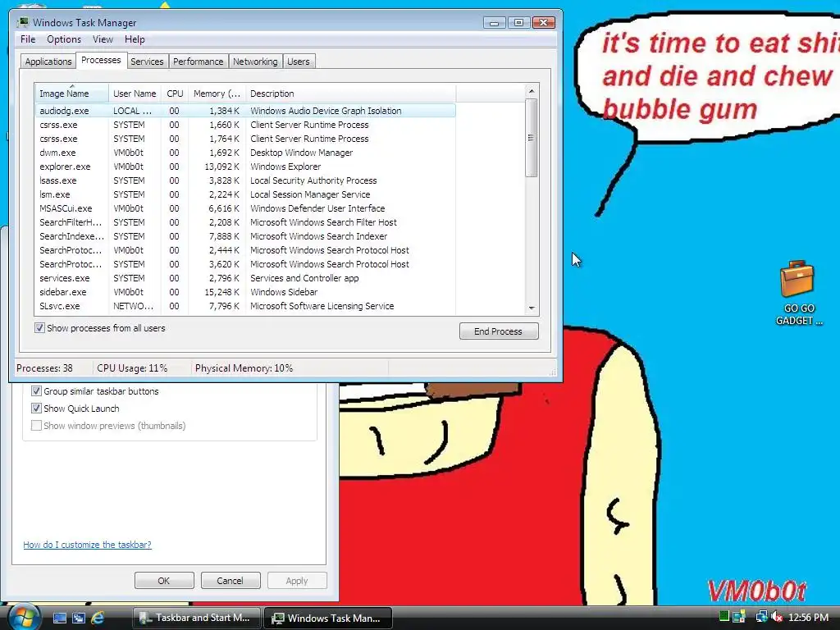Click the process list scroll down arrow
This screenshot has height=630, width=840.
(532, 308)
